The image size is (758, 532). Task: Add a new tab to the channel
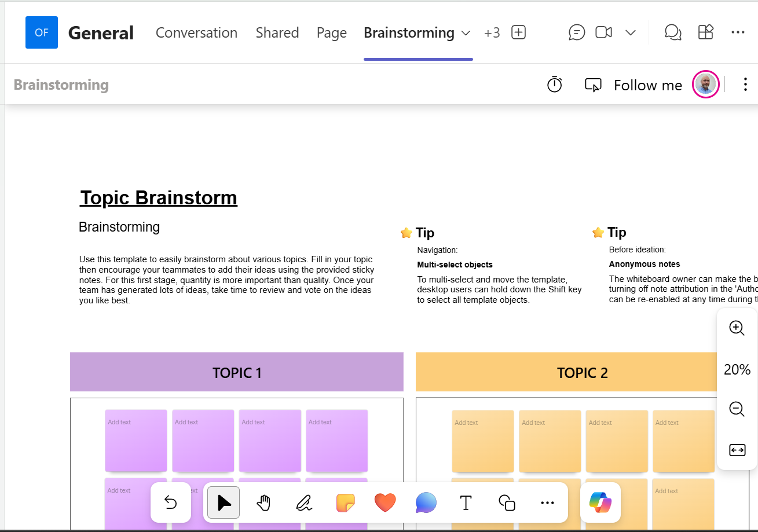[x=519, y=32]
